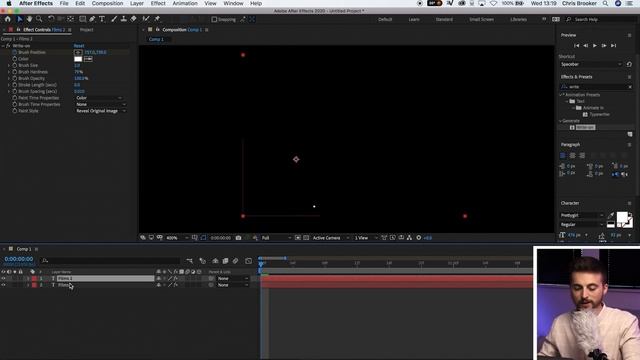This screenshot has width=640, height=360.
Task: Open the Effect menu
Action: tap(158, 3)
